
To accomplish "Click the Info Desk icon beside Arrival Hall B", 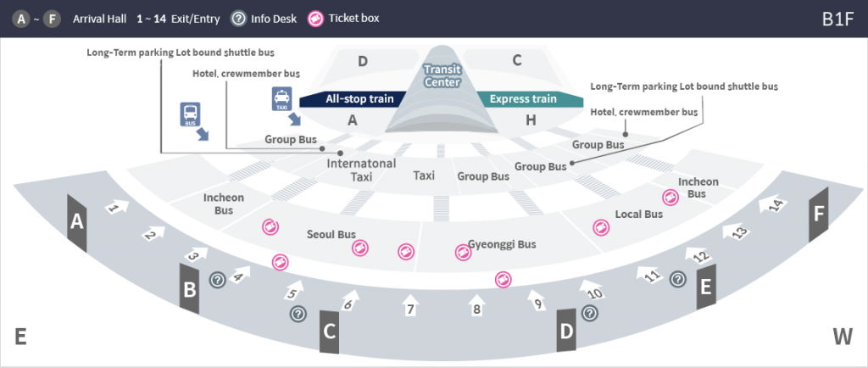I will pyautogui.click(x=218, y=279).
